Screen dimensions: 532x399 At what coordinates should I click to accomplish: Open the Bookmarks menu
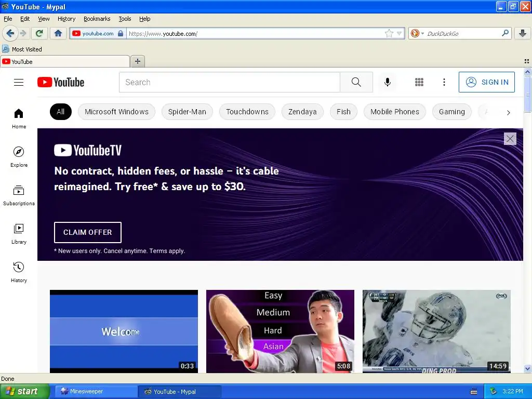click(97, 19)
